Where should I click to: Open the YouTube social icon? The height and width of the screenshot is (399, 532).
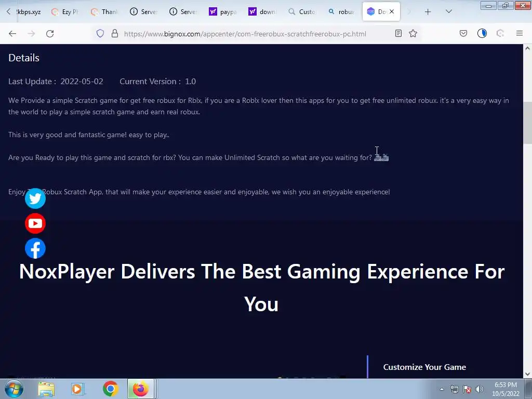point(35,223)
